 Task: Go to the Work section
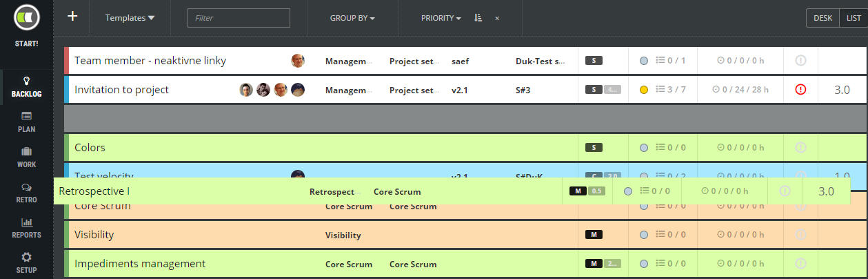pos(26,157)
